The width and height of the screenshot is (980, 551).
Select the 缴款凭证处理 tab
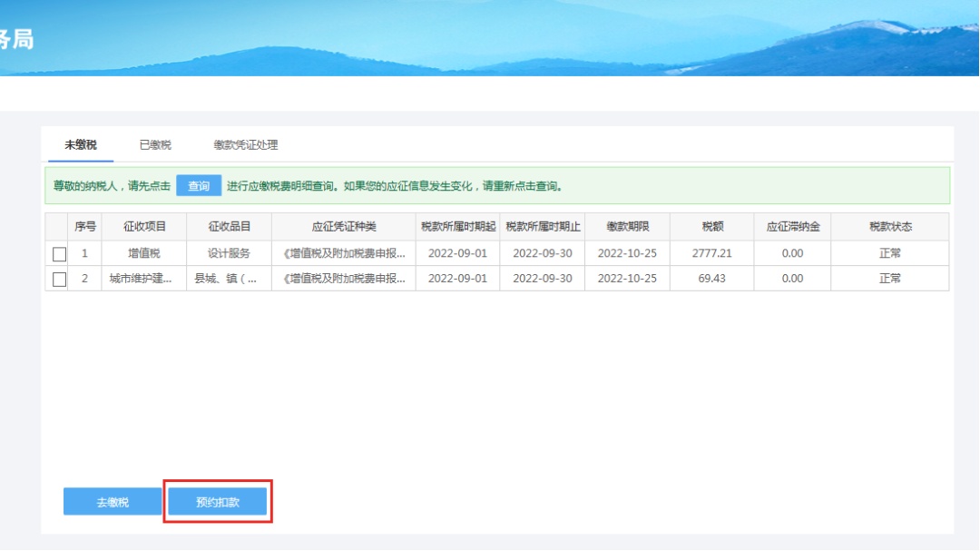(246, 145)
